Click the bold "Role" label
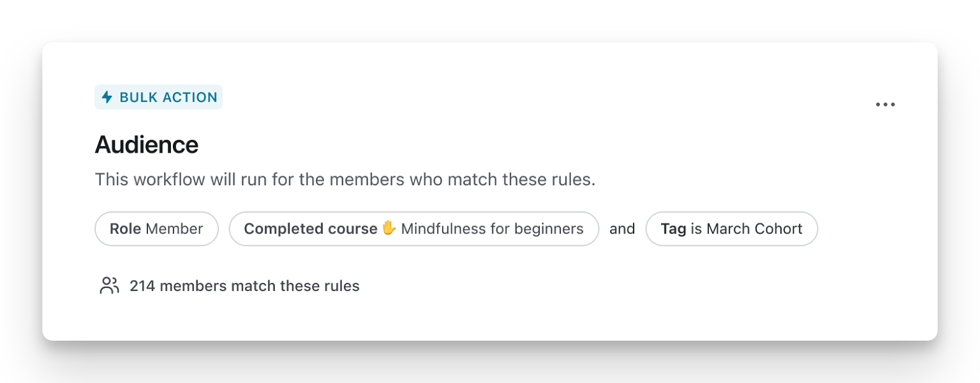The height and width of the screenshot is (383, 980). pos(126,229)
